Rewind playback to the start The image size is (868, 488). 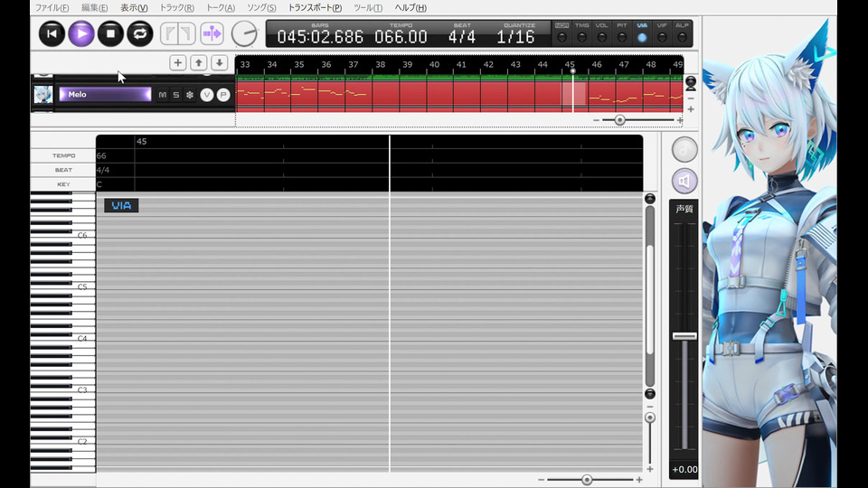52,33
